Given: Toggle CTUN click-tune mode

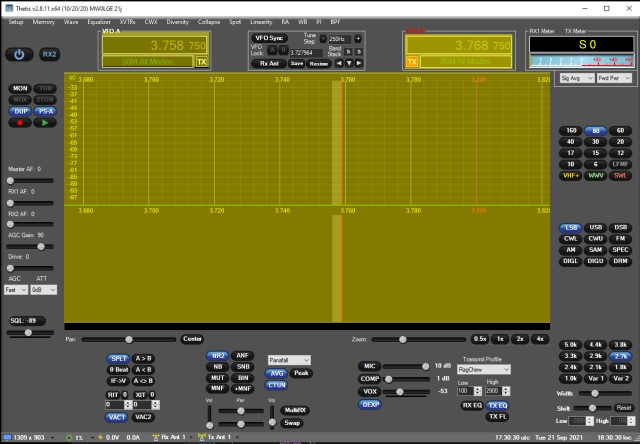Looking at the screenshot, I should tap(277, 385).
